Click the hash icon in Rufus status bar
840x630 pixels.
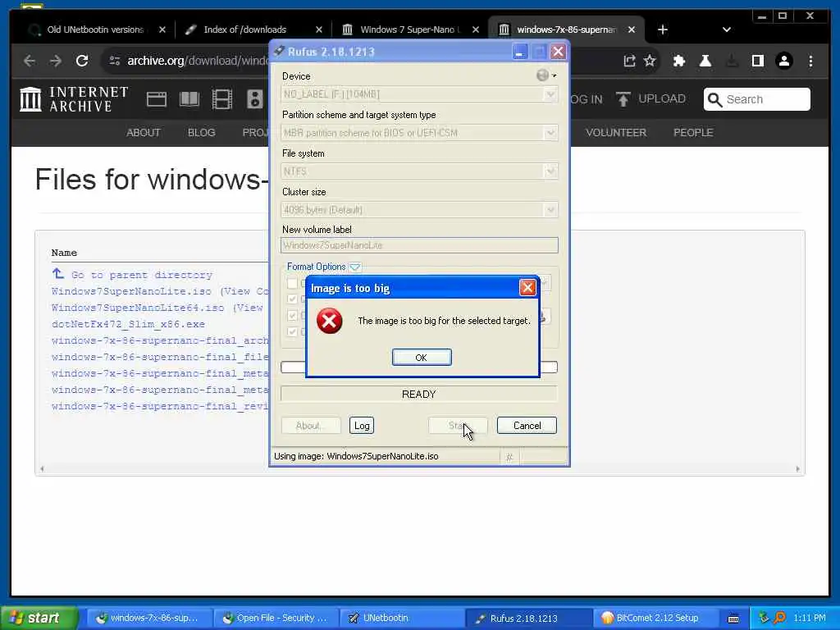point(509,457)
